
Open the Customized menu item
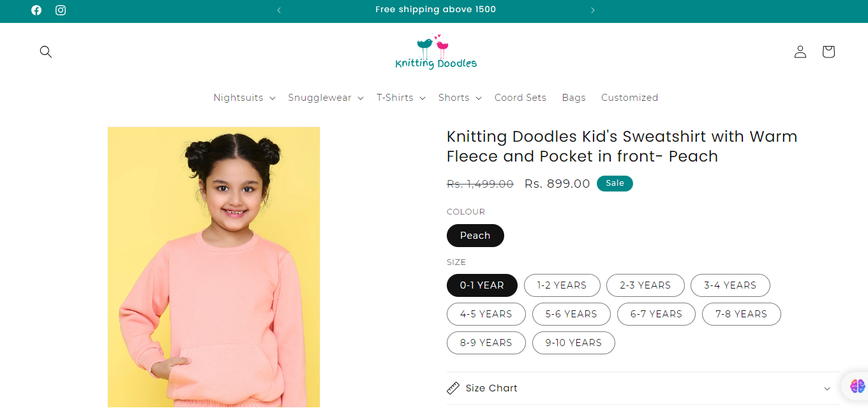coord(629,98)
